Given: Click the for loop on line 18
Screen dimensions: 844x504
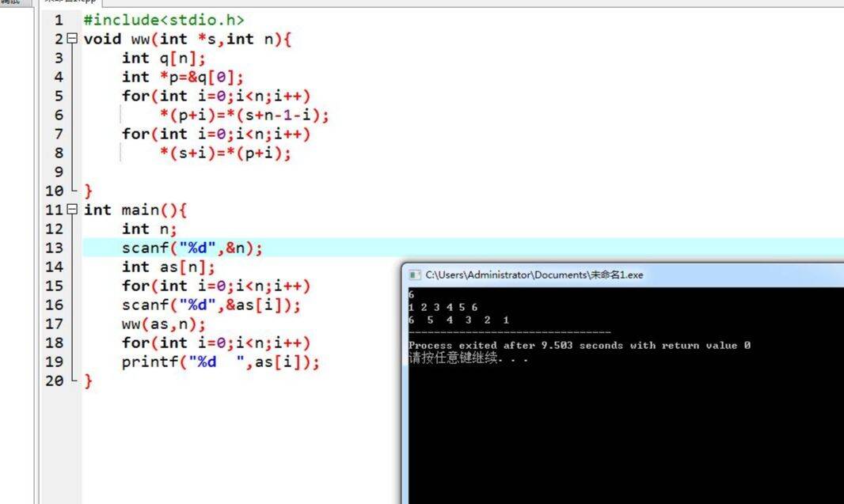Looking at the screenshot, I should [216, 343].
